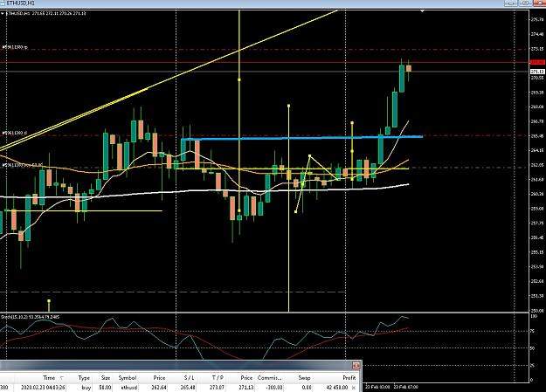The height and width of the screenshot is (392, 546).
Task: Click the Stochastic 75 level label
Action: 532,331
